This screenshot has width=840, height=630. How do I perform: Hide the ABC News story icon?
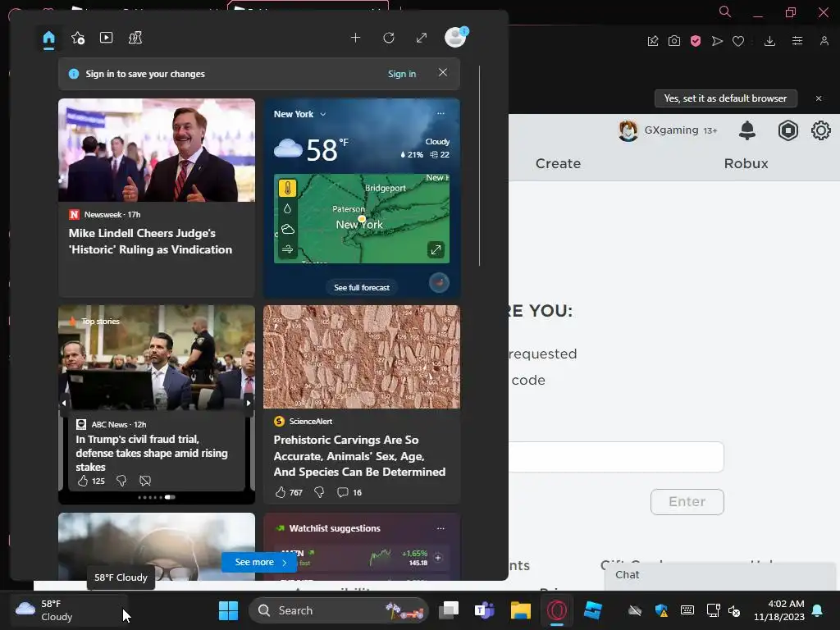pos(145,481)
